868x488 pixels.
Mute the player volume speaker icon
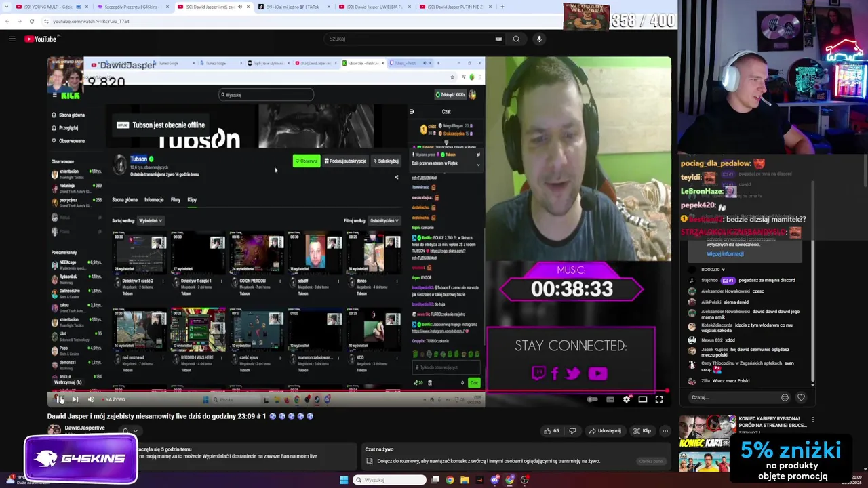point(91,399)
